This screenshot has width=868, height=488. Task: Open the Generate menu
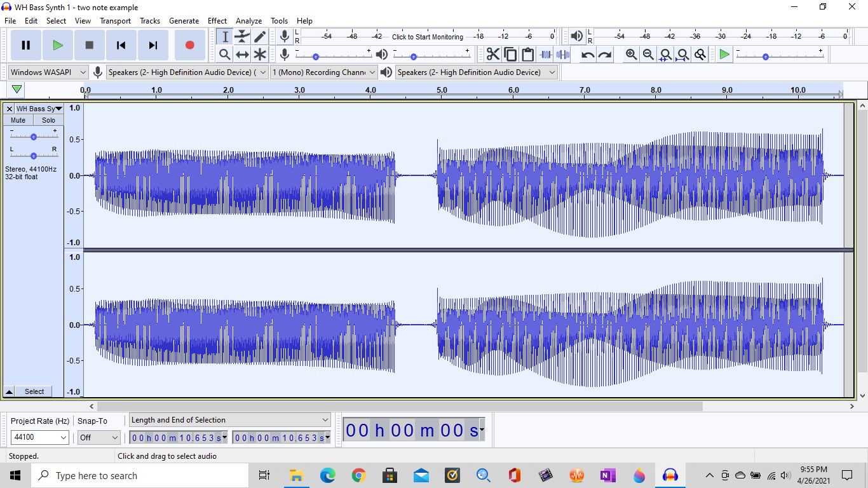184,20
